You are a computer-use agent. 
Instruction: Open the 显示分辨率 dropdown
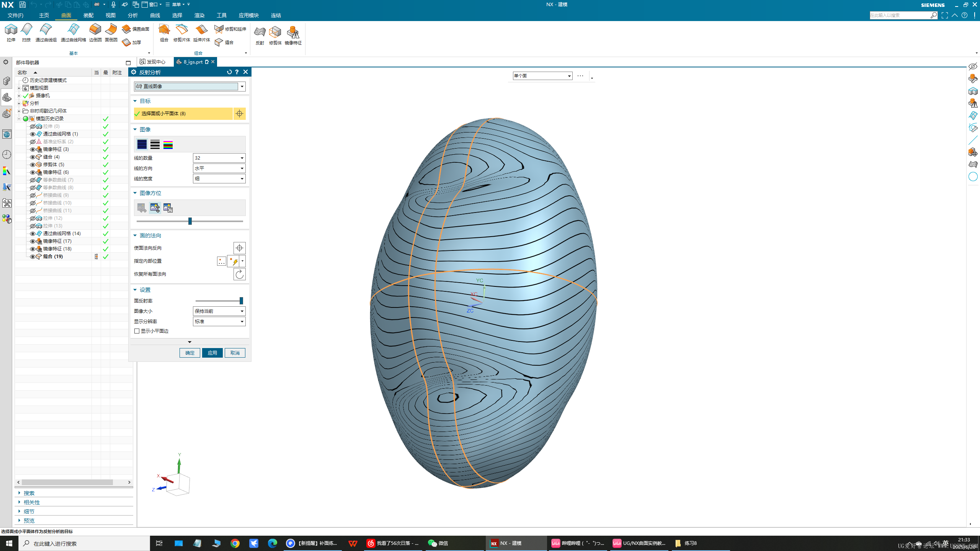(x=219, y=322)
